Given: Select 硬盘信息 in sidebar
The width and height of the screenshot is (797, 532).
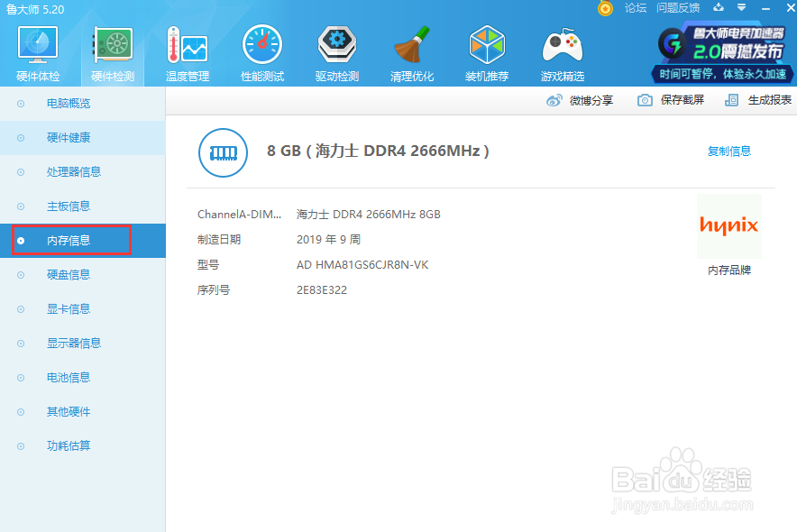Looking at the screenshot, I should [82, 275].
